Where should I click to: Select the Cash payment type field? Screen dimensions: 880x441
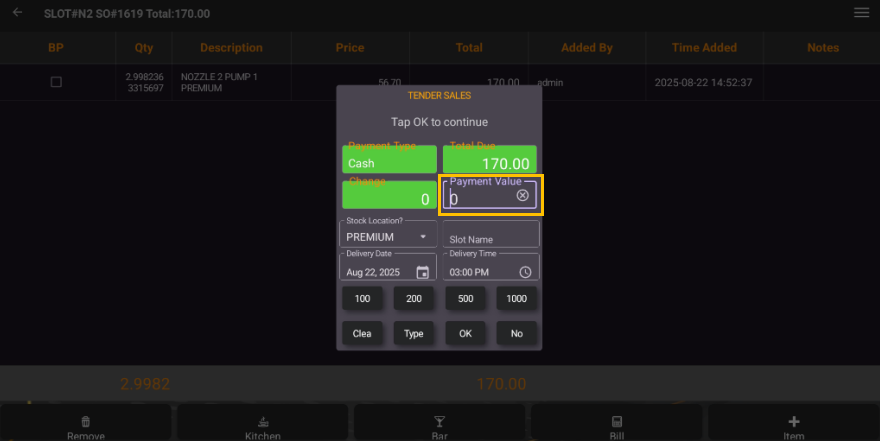click(389, 162)
